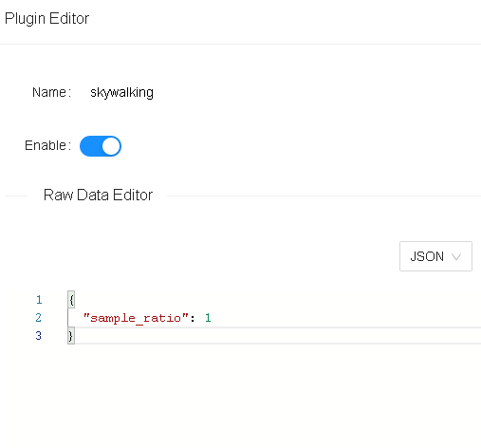Click the Name label

tap(51, 92)
